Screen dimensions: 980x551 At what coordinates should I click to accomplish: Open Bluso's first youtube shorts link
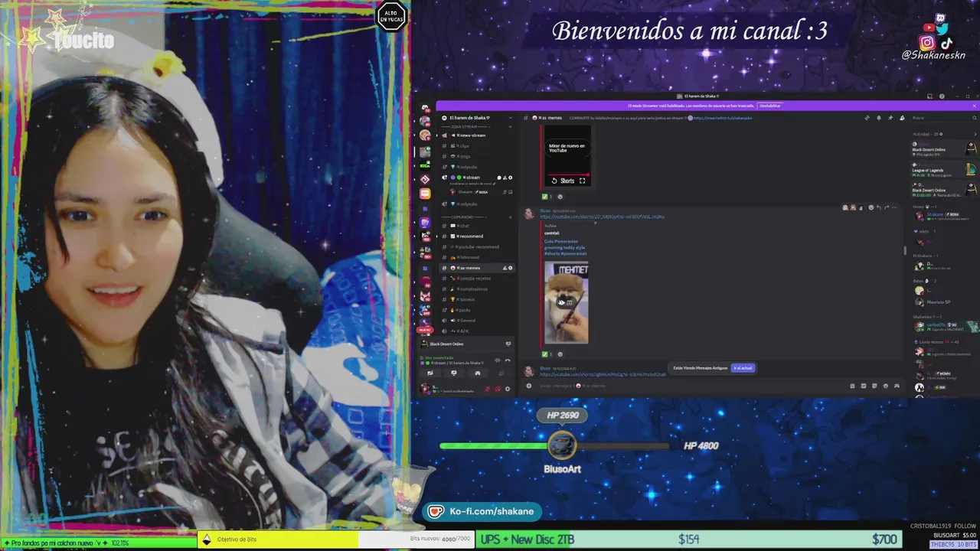click(x=602, y=217)
